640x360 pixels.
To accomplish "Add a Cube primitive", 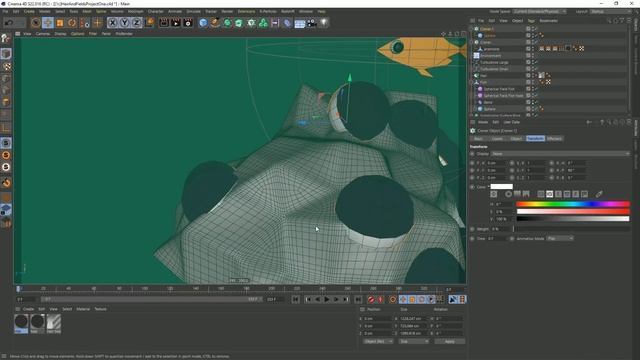I will tap(203, 23).
